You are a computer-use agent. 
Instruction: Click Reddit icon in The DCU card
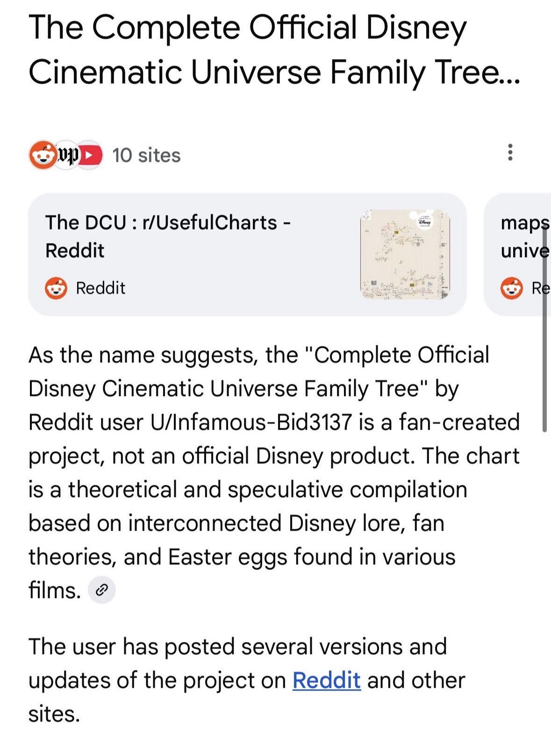[56, 288]
